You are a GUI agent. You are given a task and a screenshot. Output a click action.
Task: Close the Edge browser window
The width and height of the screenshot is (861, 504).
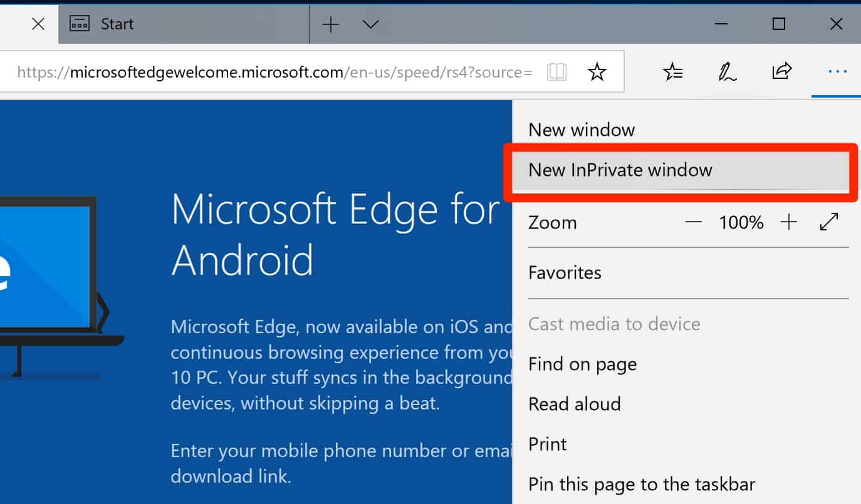click(836, 24)
